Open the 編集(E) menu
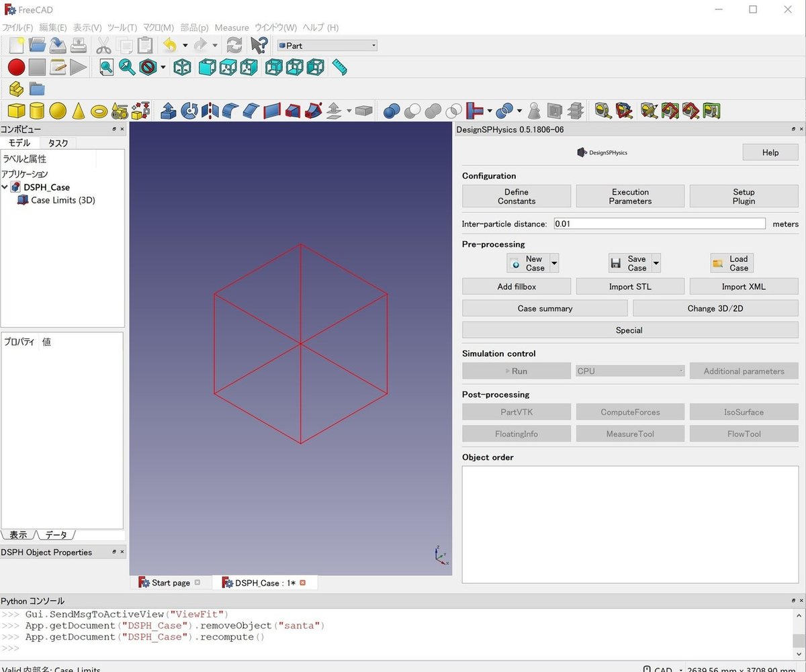Viewport: 806px width, 672px height. click(53, 28)
